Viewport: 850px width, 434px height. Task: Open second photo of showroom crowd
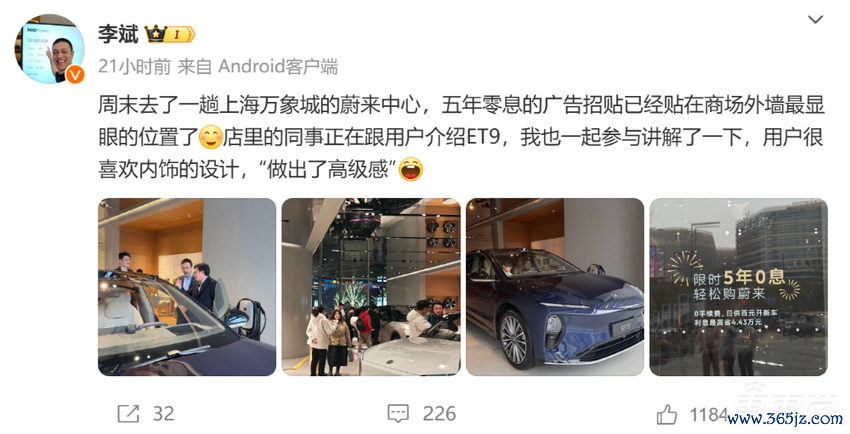tap(371, 287)
